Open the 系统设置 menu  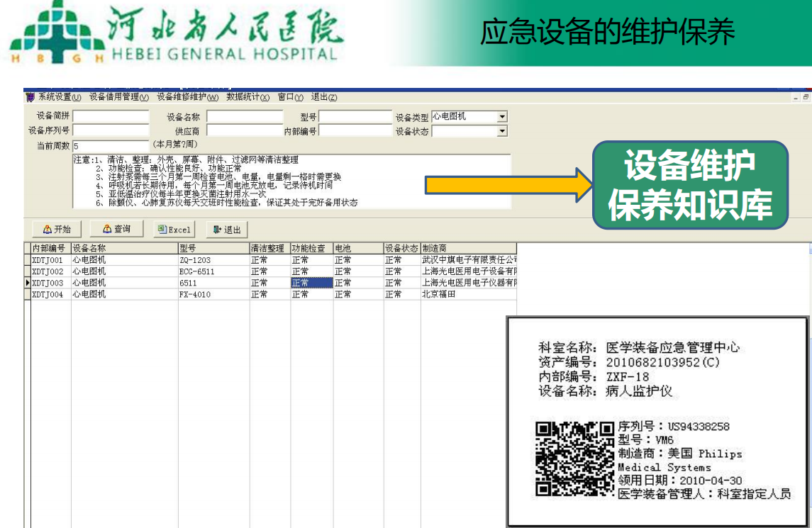click(60, 97)
